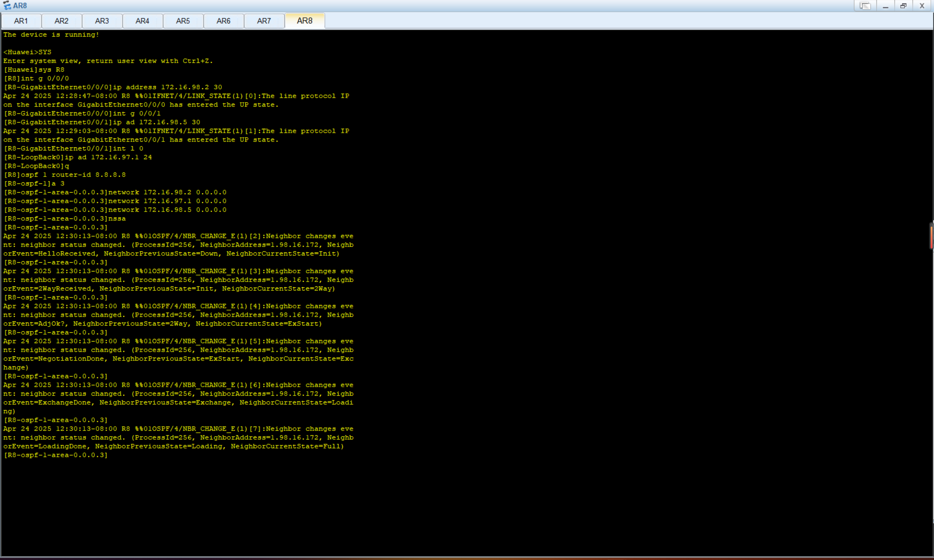Viewport: 934px width, 560px height.
Task: Click 'The device is running!' text
Action: [51, 35]
